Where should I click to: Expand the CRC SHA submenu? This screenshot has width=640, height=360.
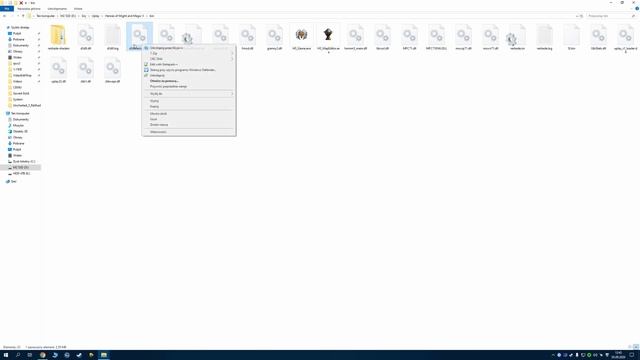click(x=189, y=59)
